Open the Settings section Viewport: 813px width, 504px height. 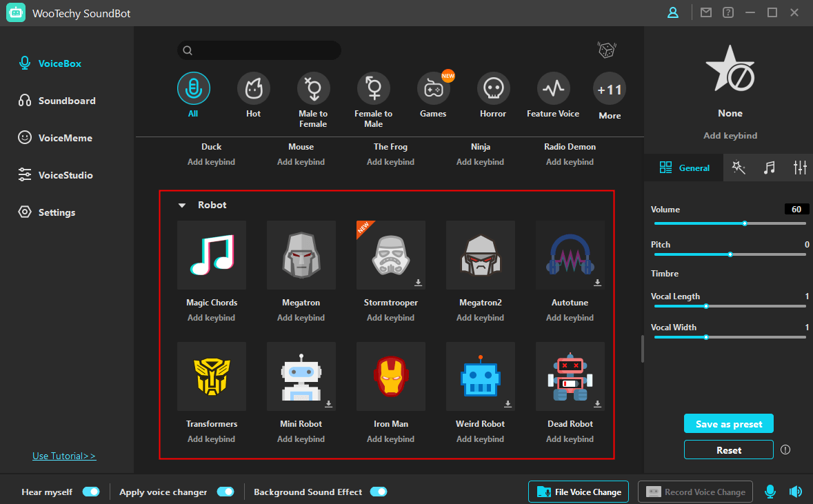coord(47,212)
